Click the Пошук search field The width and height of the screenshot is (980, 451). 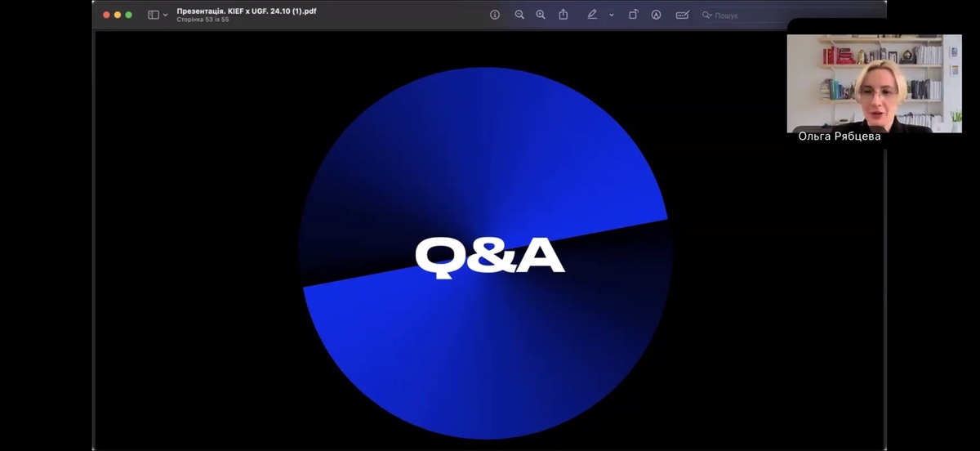coord(727,16)
